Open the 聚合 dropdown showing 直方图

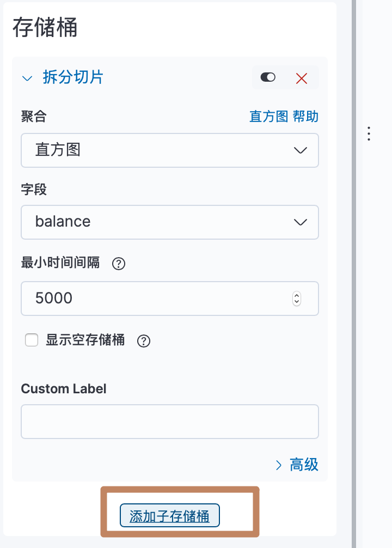[169, 149]
